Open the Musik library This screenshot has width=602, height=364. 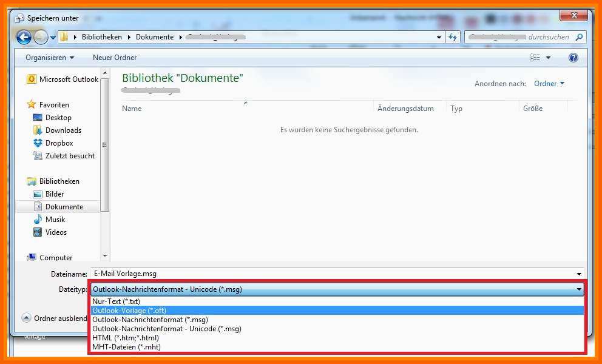tap(55, 219)
